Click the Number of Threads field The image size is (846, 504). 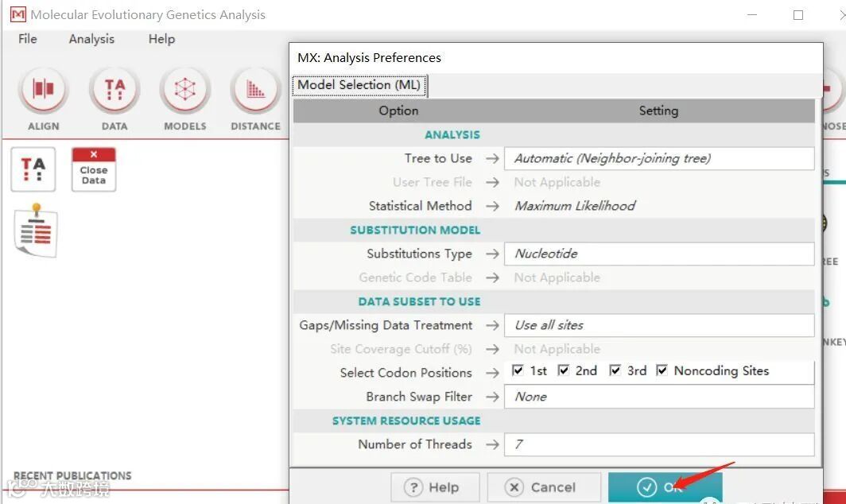[x=659, y=444]
